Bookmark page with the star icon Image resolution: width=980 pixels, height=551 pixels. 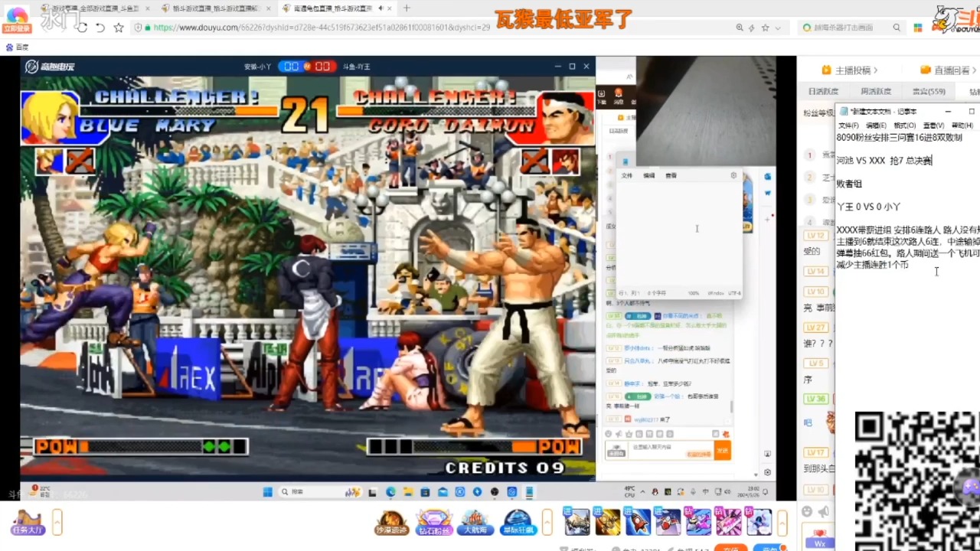(x=119, y=28)
